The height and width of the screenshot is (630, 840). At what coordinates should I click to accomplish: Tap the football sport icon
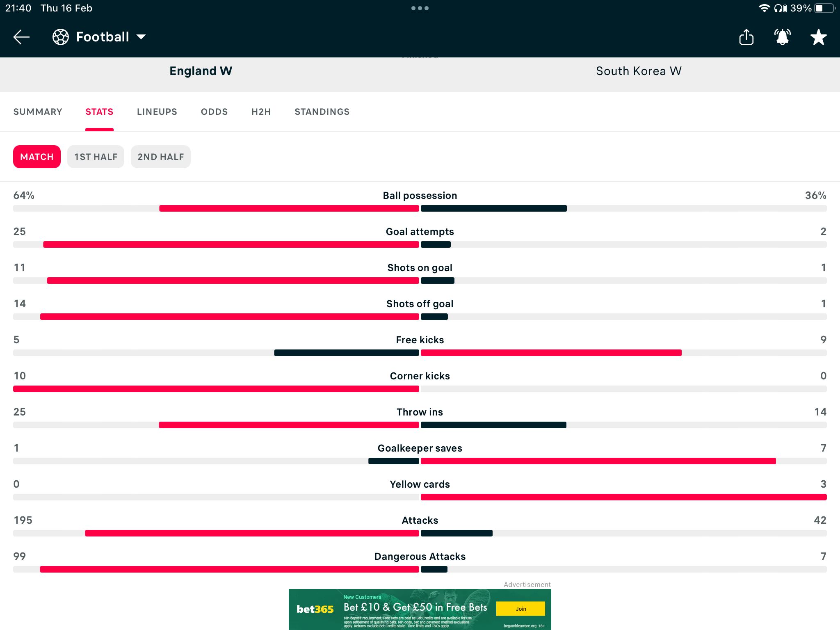point(61,37)
